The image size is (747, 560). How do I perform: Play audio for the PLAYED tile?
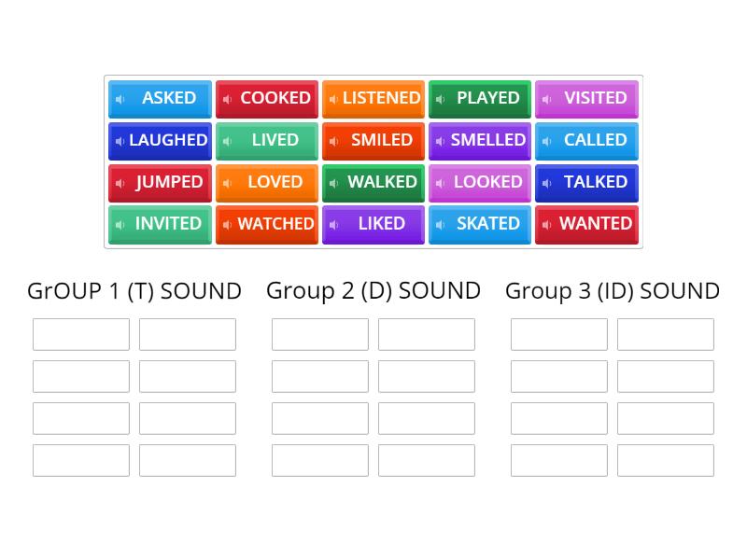point(440,99)
